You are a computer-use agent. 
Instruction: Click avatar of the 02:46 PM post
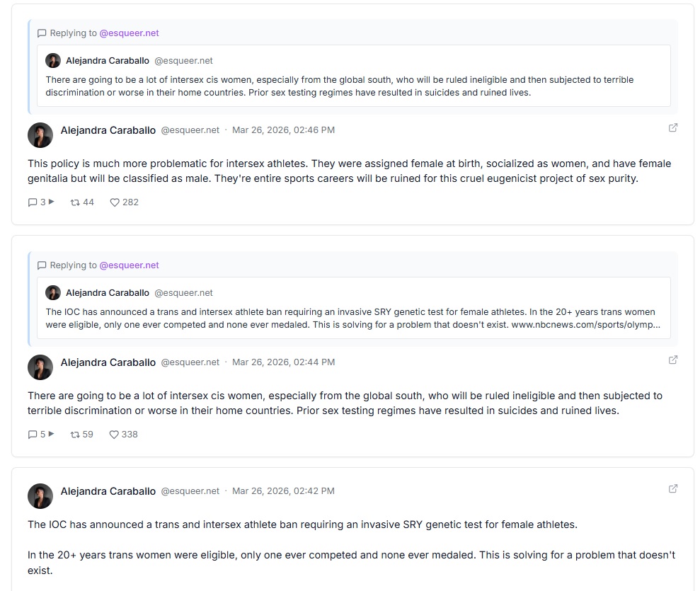40,135
